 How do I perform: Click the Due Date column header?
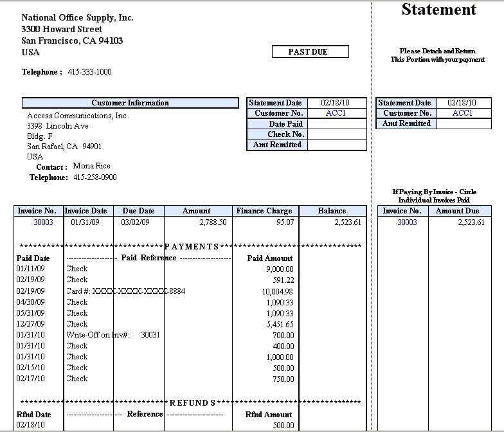(x=138, y=211)
